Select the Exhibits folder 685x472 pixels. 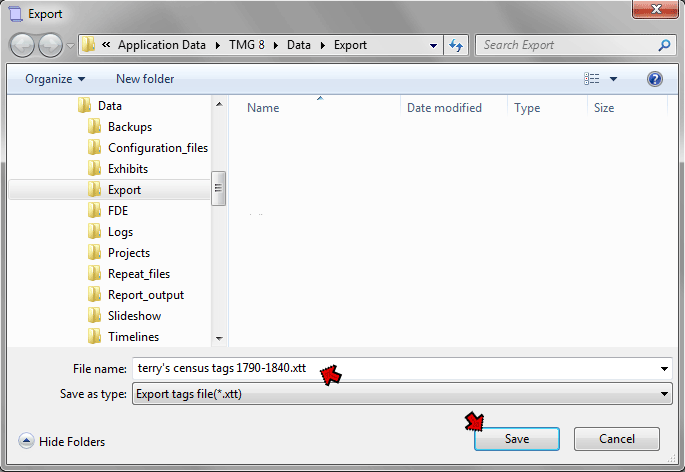pos(128,169)
